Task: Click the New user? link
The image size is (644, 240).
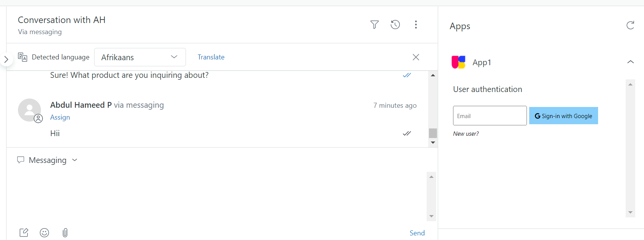Action: pyautogui.click(x=466, y=134)
